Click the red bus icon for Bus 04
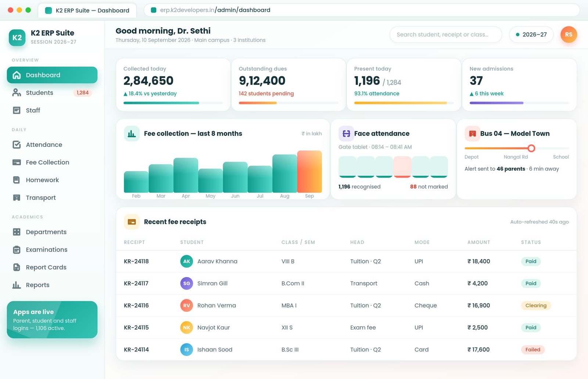The height and width of the screenshot is (379, 588). [x=472, y=134]
